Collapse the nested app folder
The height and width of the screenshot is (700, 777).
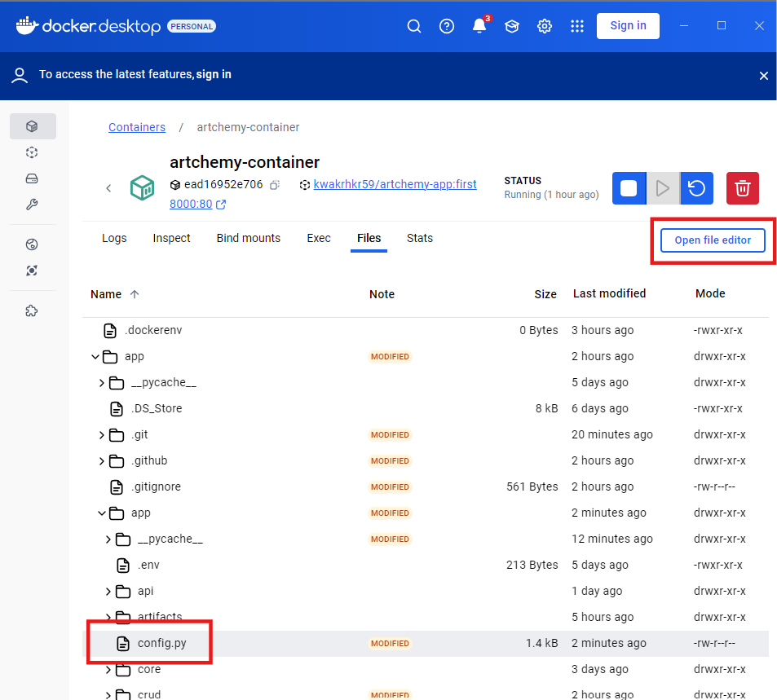(x=102, y=513)
